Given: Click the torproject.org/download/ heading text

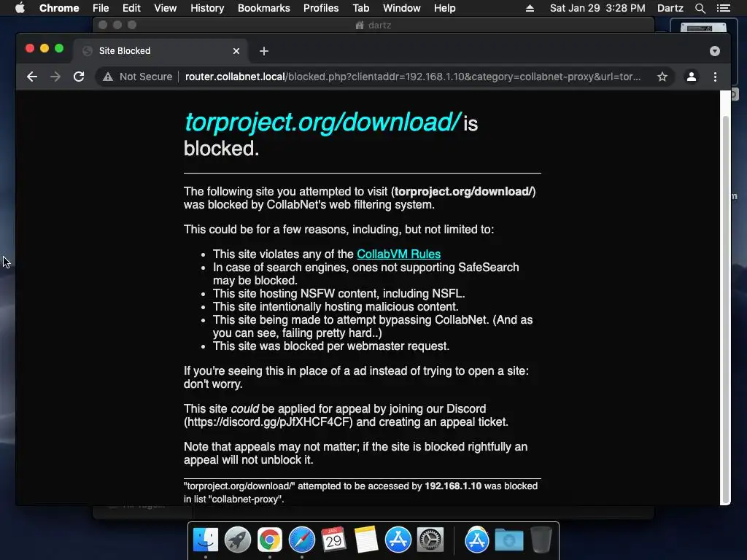Looking at the screenshot, I should (x=322, y=122).
